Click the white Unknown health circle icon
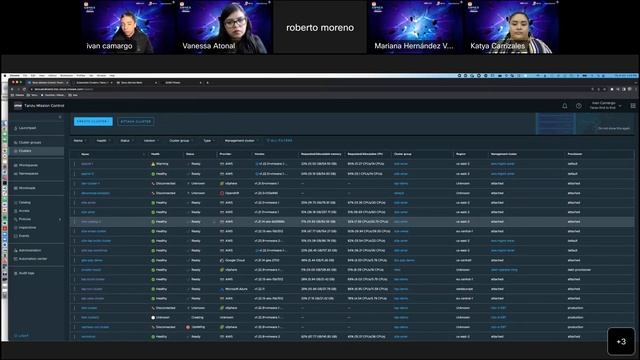 point(153,318)
